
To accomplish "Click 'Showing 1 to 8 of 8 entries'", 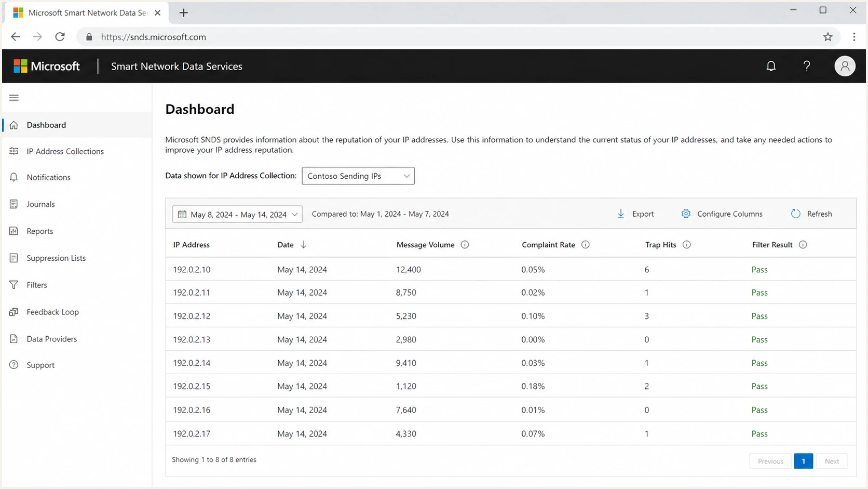I will click(214, 459).
